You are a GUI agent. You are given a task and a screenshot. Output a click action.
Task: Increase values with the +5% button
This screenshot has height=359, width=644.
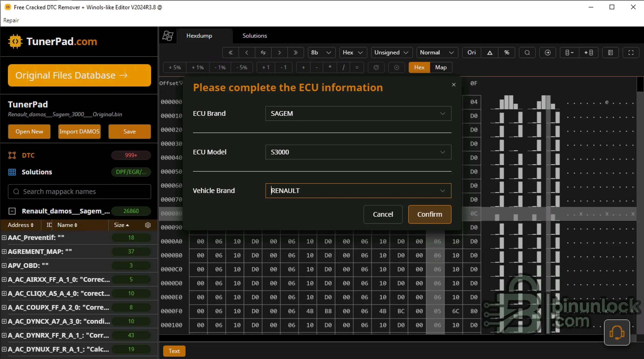tap(175, 67)
